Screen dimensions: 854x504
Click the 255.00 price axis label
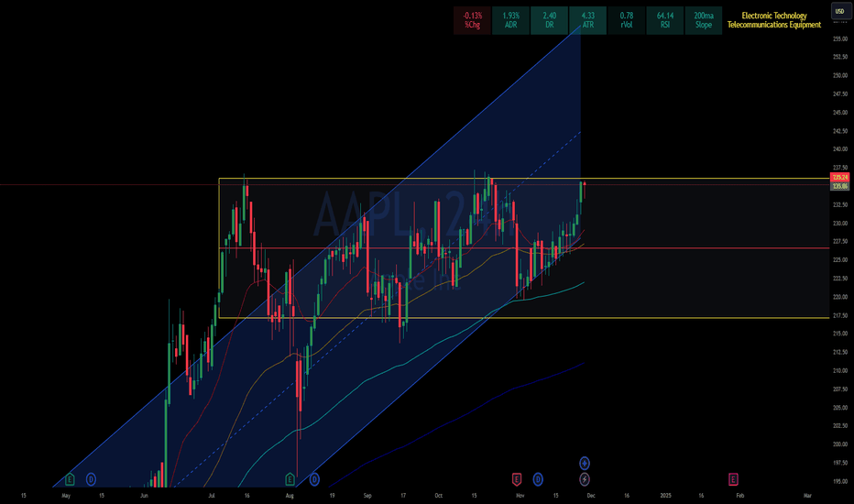coord(840,38)
